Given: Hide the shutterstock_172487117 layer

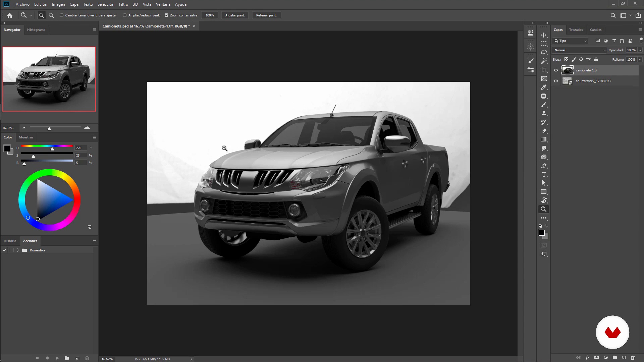Looking at the screenshot, I should pos(556,81).
